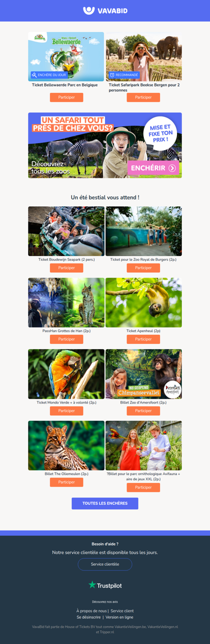Open the À propos de nous link
The image size is (210, 644).
[91, 611]
